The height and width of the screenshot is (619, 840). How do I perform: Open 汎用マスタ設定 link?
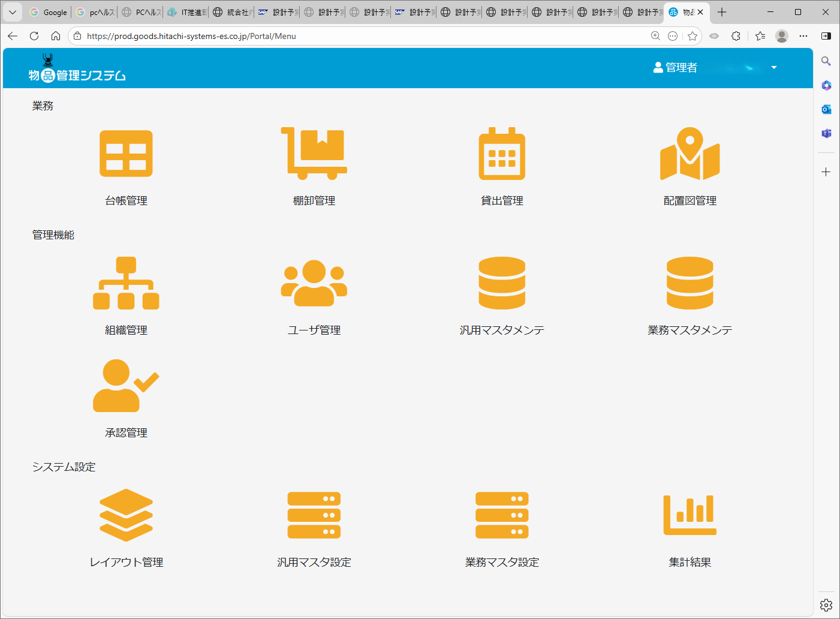(x=314, y=515)
